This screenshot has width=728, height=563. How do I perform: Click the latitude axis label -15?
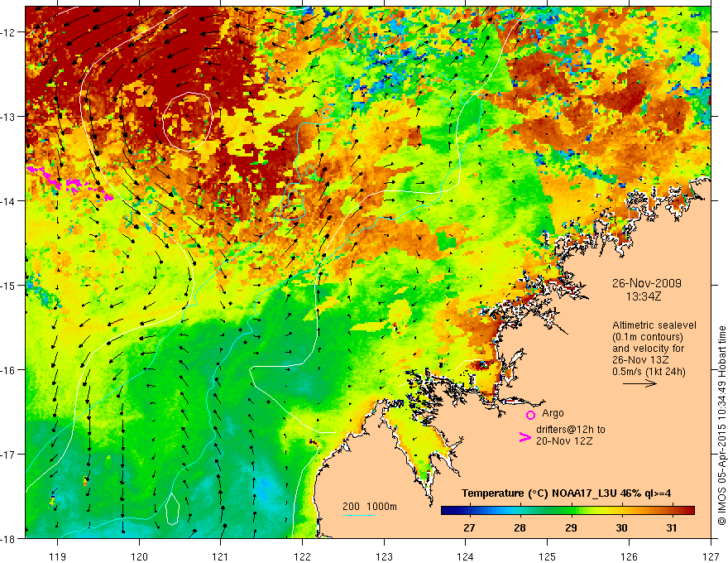(9, 285)
